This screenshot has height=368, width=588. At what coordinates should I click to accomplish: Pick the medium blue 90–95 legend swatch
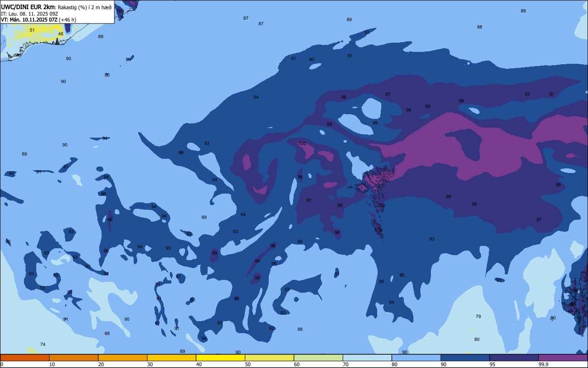tap(465, 357)
